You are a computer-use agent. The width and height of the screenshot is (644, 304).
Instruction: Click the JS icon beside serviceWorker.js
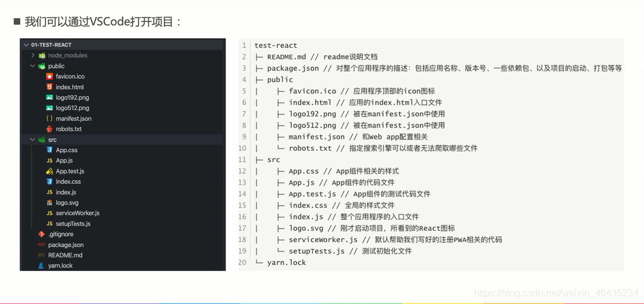tap(49, 213)
